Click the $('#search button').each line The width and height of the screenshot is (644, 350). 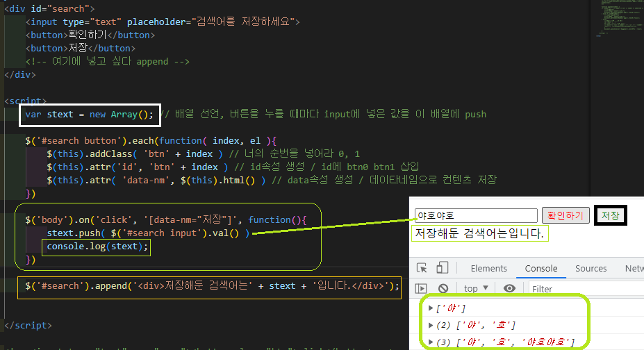pos(151,141)
